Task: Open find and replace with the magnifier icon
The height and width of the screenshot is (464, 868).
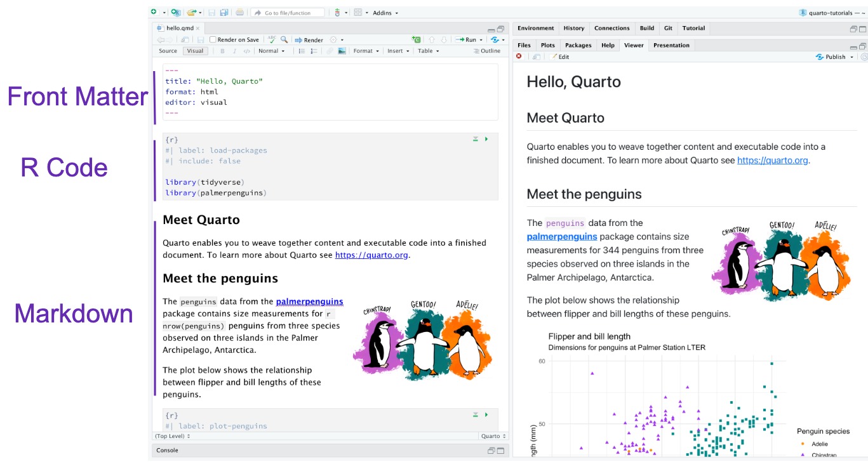Action: click(284, 39)
